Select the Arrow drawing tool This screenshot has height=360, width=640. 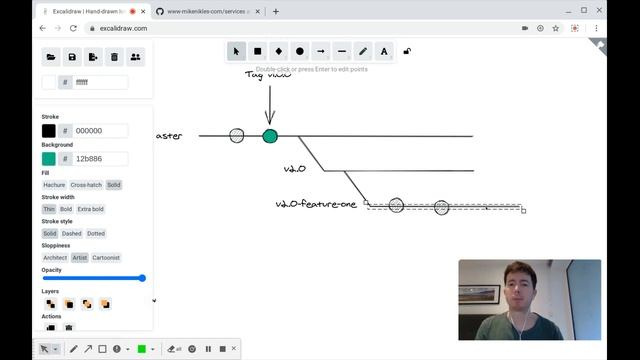(321, 51)
